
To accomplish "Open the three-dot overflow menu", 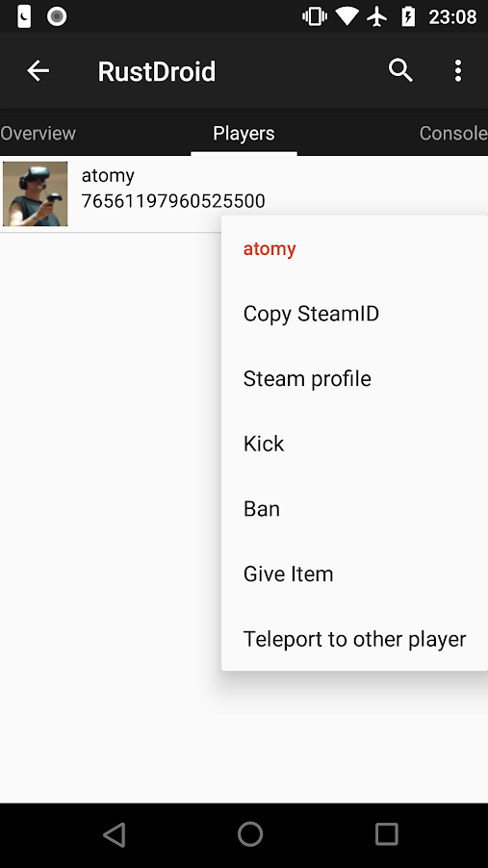I will (458, 71).
